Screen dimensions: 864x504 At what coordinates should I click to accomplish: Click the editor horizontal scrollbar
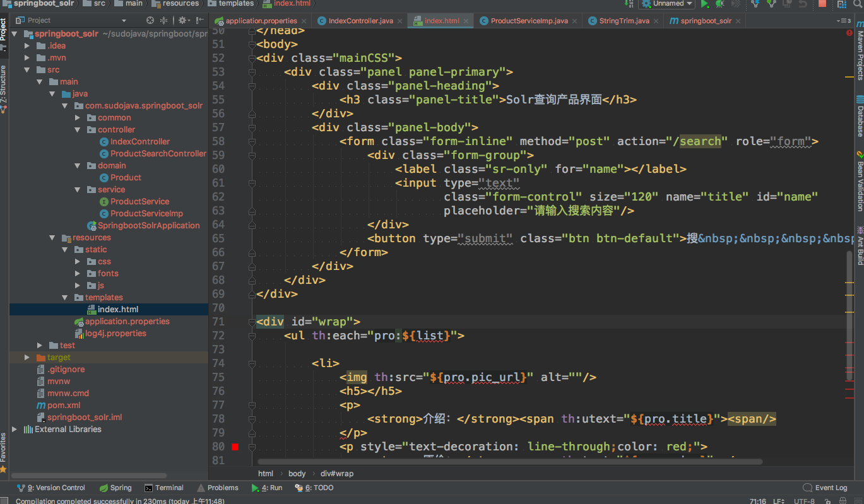pos(510,462)
